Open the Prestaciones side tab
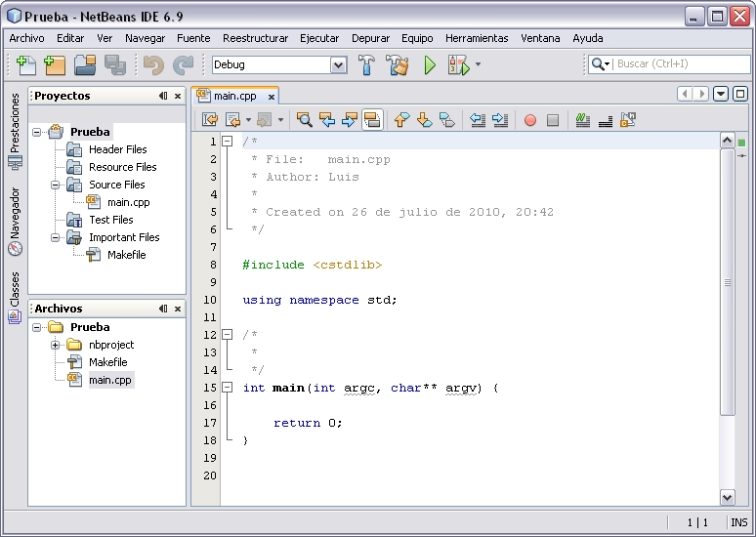This screenshot has height=537, width=756. click(15, 131)
